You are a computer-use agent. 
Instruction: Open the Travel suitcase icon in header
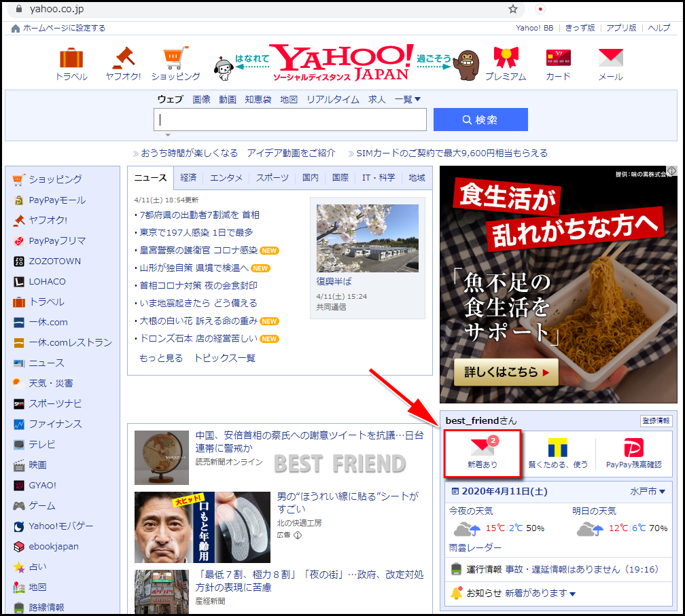71,58
